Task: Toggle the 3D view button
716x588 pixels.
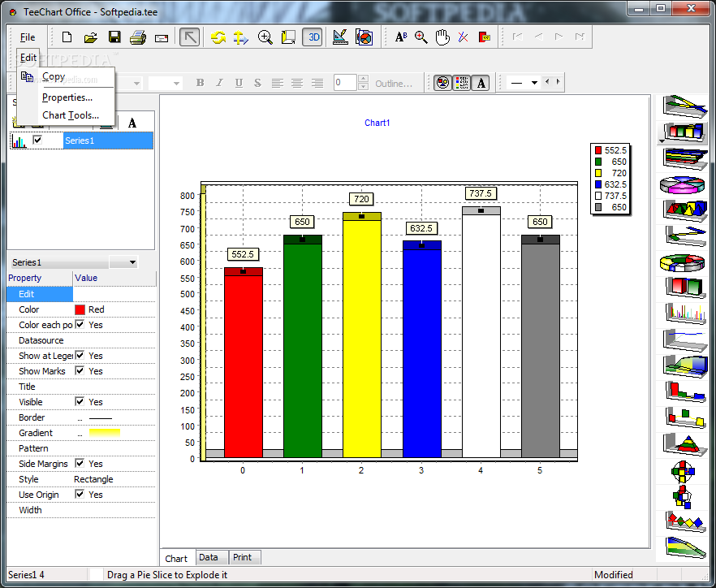Action: [x=313, y=37]
